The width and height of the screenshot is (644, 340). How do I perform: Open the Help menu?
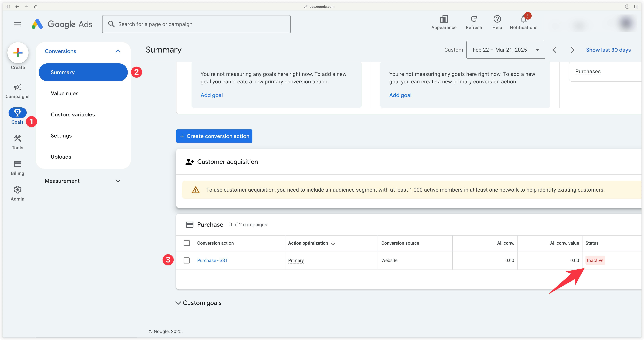point(497,22)
